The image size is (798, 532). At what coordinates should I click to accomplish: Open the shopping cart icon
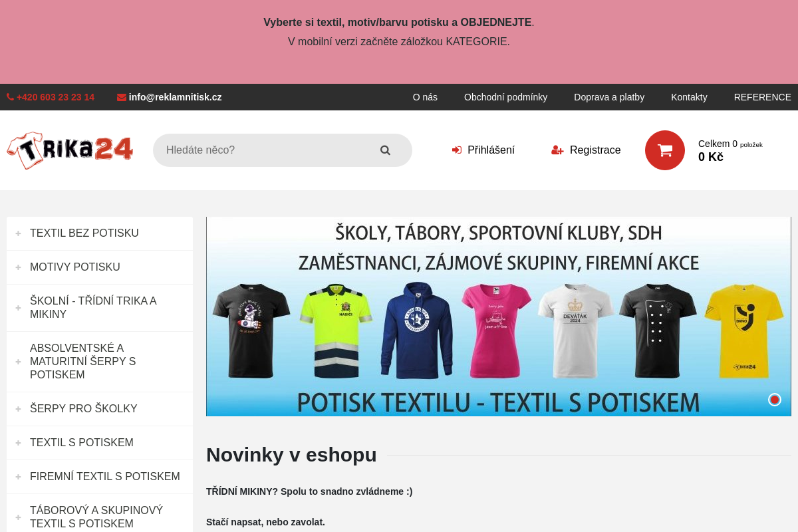[x=665, y=150]
